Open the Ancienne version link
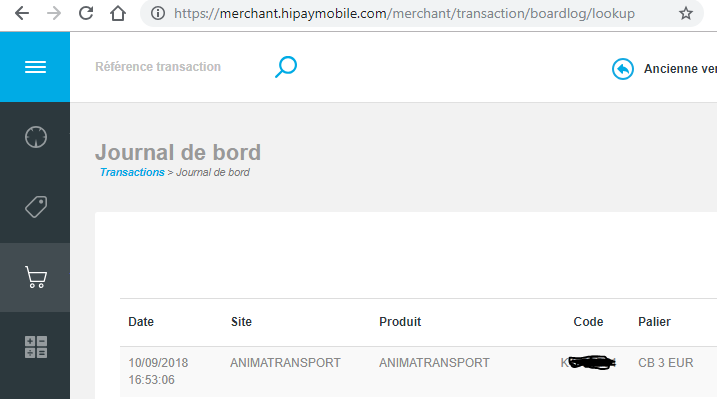This screenshot has width=717, height=399. [680, 69]
